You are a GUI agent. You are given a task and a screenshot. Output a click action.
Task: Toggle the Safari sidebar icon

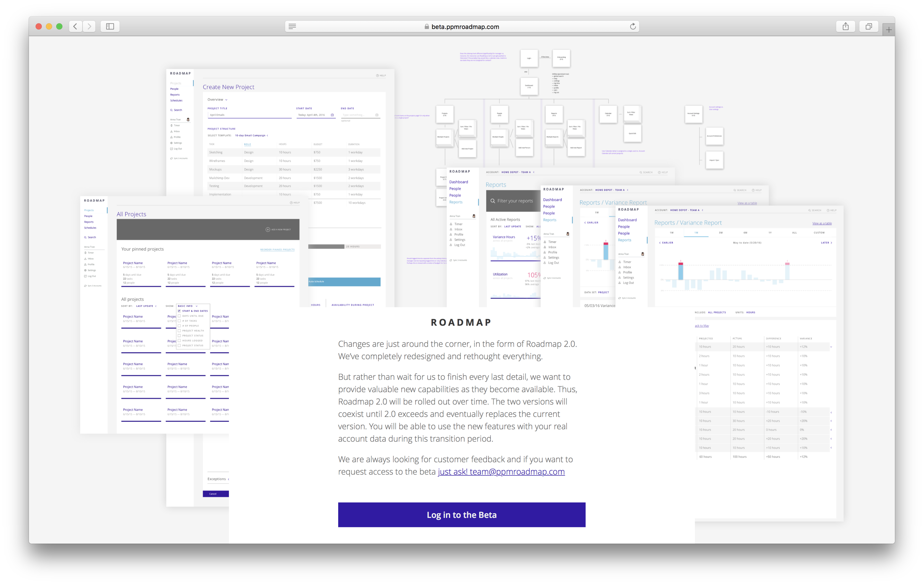point(110,27)
